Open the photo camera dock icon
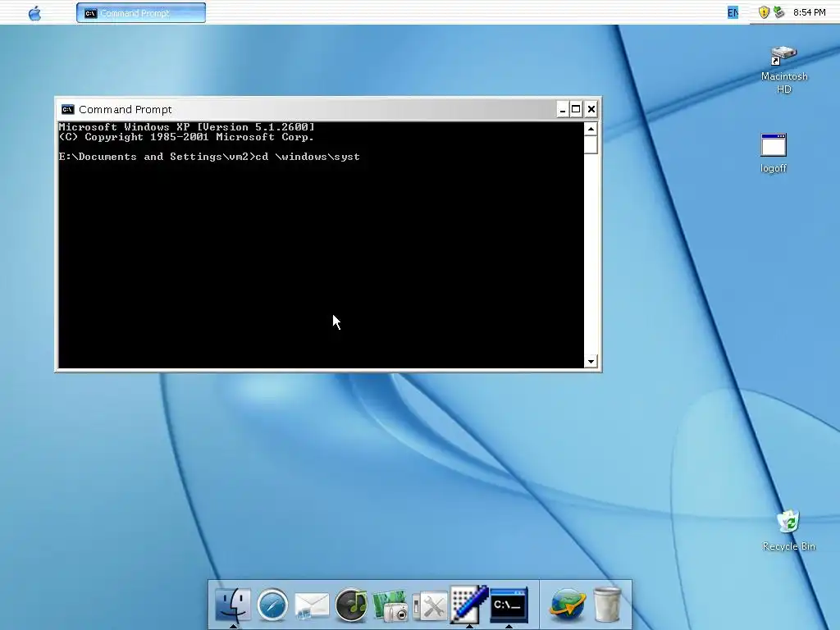840x630 pixels. click(x=390, y=606)
